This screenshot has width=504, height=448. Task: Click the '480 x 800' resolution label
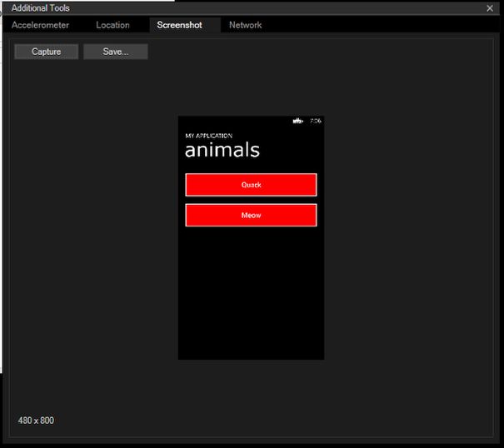[x=36, y=421]
